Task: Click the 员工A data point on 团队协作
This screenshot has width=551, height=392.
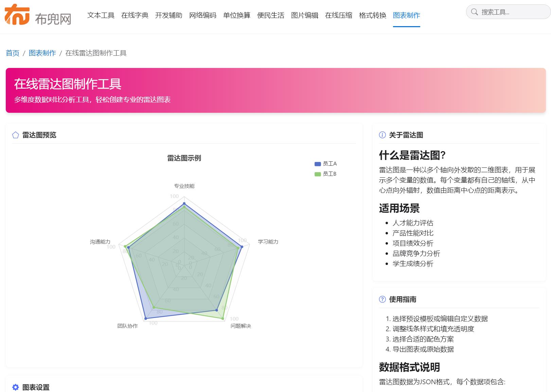Action: [146, 318]
